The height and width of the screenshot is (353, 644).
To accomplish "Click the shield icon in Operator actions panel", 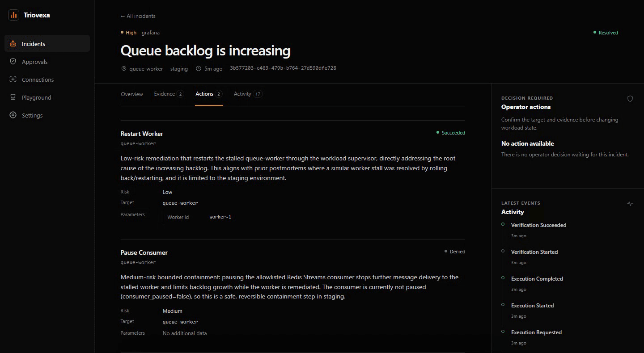I will point(630,99).
